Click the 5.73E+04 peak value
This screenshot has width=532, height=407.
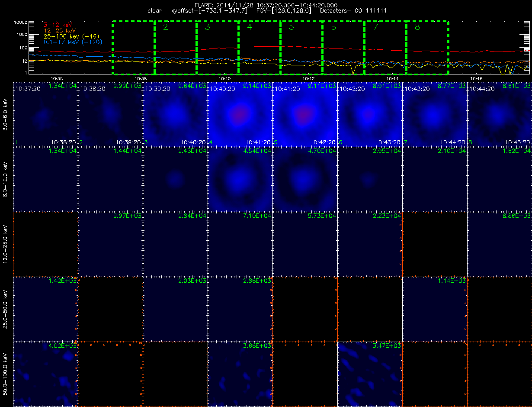(x=322, y=216)
